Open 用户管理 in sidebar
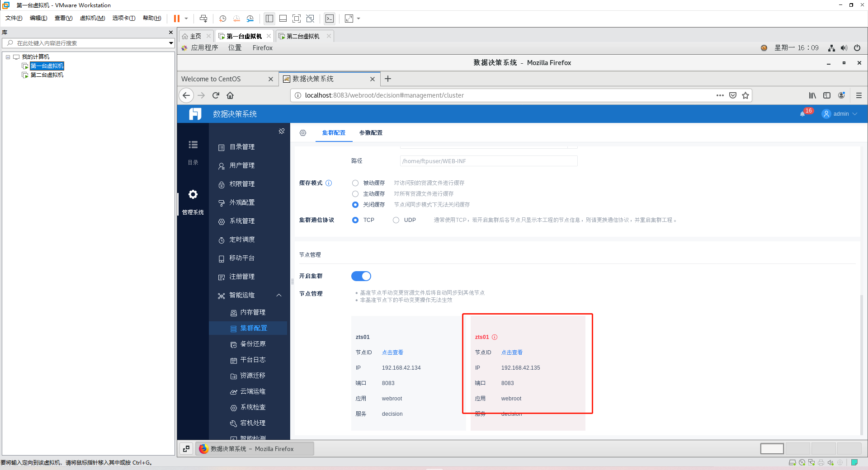This screenshot has width=868, height=470. pyautogui.click(x=242, y=165)
